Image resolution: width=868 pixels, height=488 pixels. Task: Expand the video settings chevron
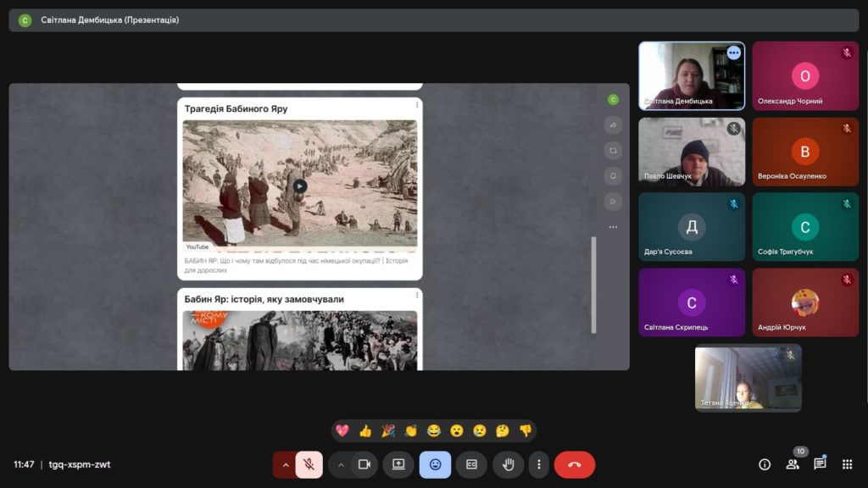pyautogui.click(x=341, y=464)
